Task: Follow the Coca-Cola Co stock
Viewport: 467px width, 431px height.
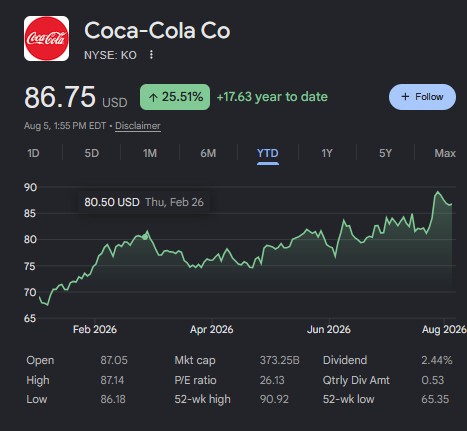Action: pos(422,97)
